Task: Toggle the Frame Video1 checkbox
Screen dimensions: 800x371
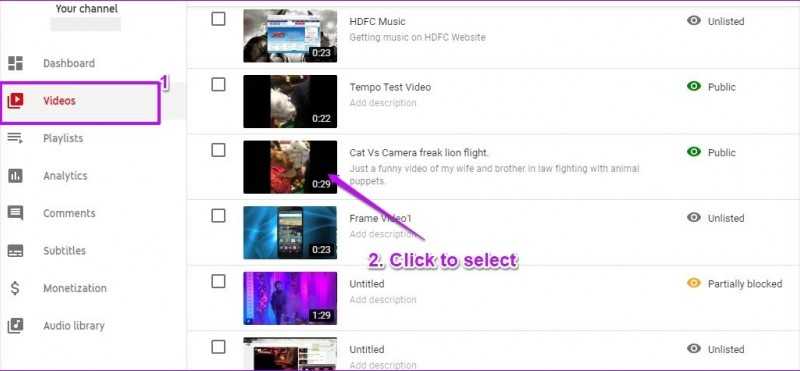Action: tap(218, 216)
